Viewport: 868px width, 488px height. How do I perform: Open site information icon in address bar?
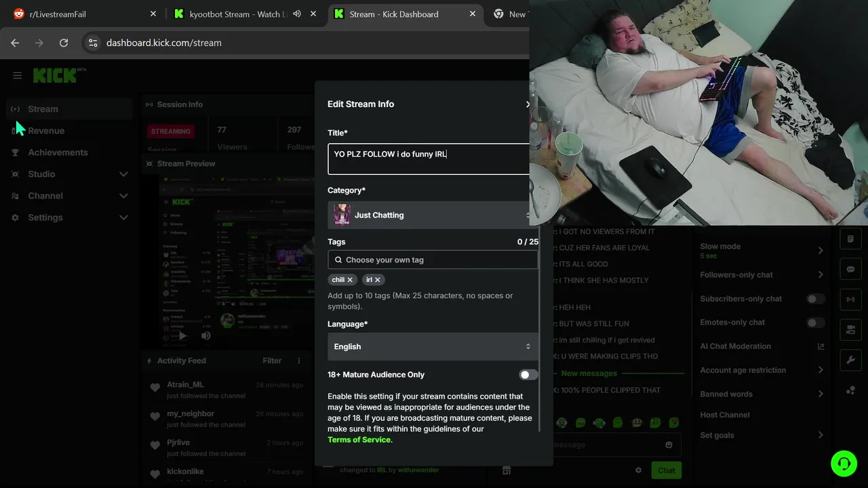tap(94, 43)
